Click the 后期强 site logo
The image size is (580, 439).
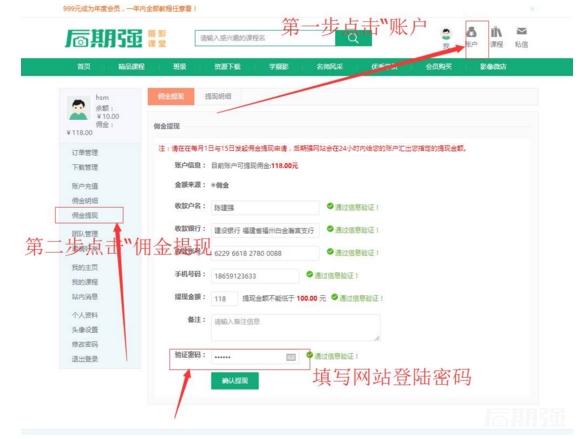click(104, 38)
